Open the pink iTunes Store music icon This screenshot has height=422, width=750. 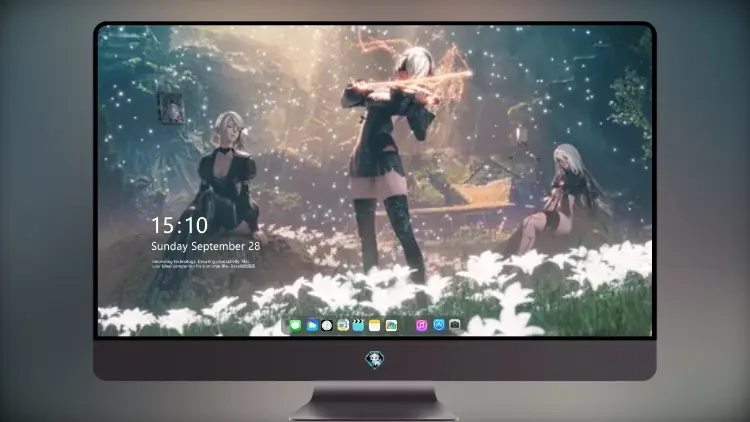pyautogui.click(x=421, y=326)
